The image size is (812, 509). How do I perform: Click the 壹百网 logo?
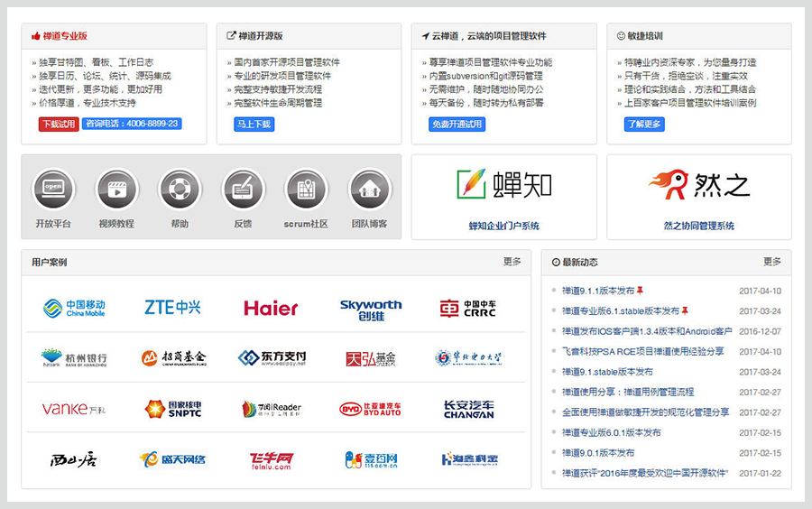point(372,459)
